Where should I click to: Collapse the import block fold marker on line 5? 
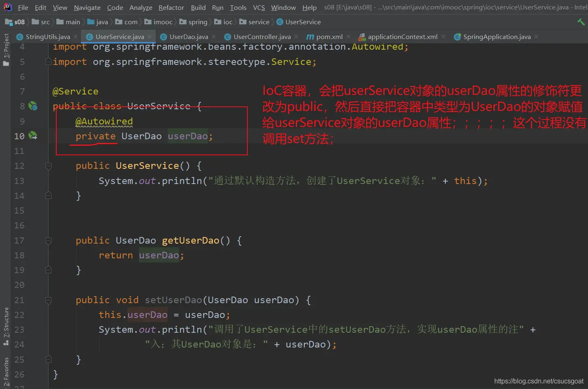click(x=48, y=62)
